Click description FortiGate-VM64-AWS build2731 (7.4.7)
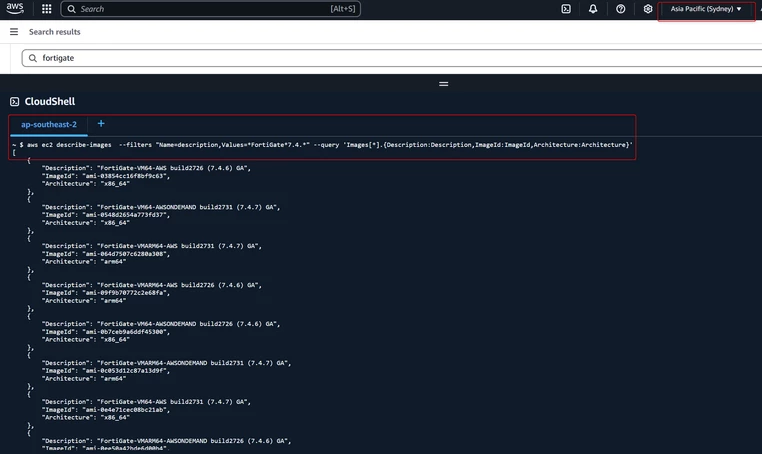The height and width of the screenshot is (454, 762). [146, 402]
